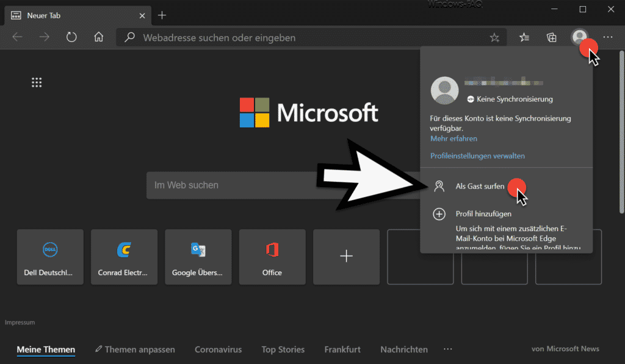
Task: Add a new quick link tile
Action: click(x=347, y=257)
